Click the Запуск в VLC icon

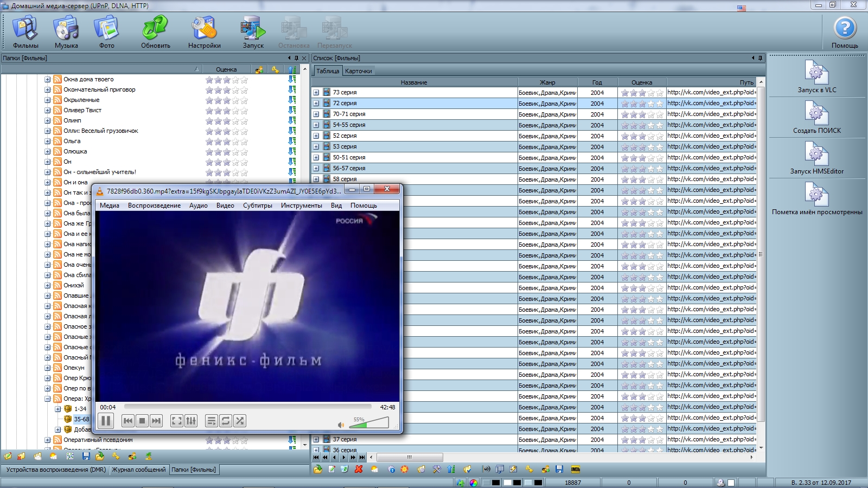point(816,73)
